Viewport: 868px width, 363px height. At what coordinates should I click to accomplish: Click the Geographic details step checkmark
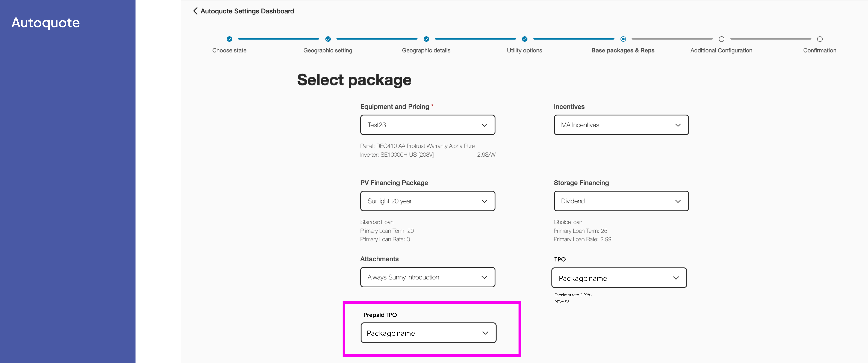426,39
